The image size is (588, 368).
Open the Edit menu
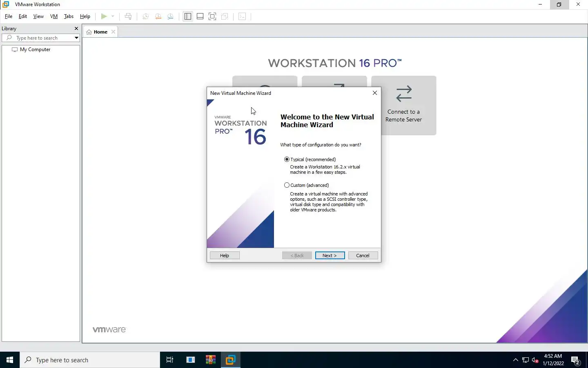pyautogui.click(x=23, y=16)
